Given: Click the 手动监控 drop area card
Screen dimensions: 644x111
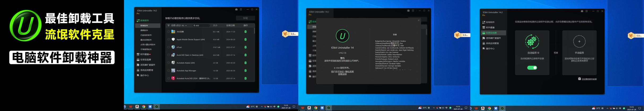Looking at the screenshot, I should click(579, 53).
